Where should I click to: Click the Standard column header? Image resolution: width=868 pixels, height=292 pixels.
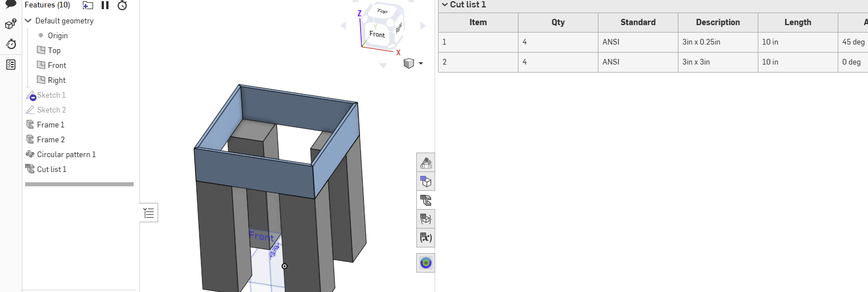(x=638, y=22)
